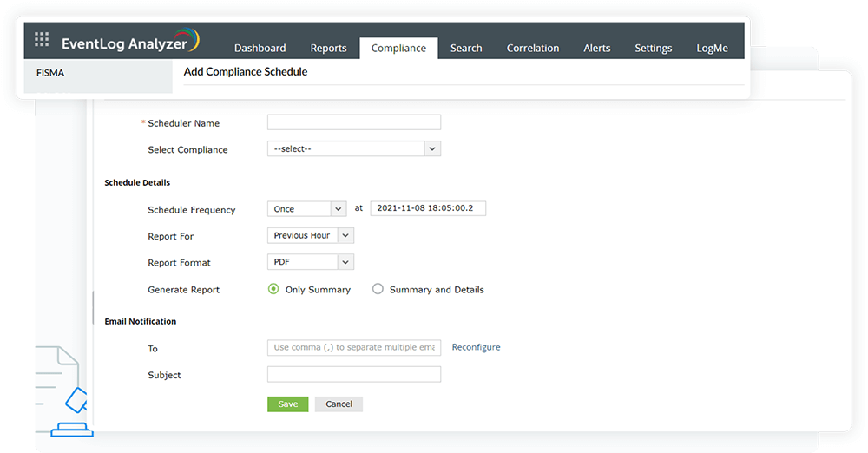Screen dimensions: 868x453
Task: Open the Select Compliance dropdown
Action: tap(354, 149)
